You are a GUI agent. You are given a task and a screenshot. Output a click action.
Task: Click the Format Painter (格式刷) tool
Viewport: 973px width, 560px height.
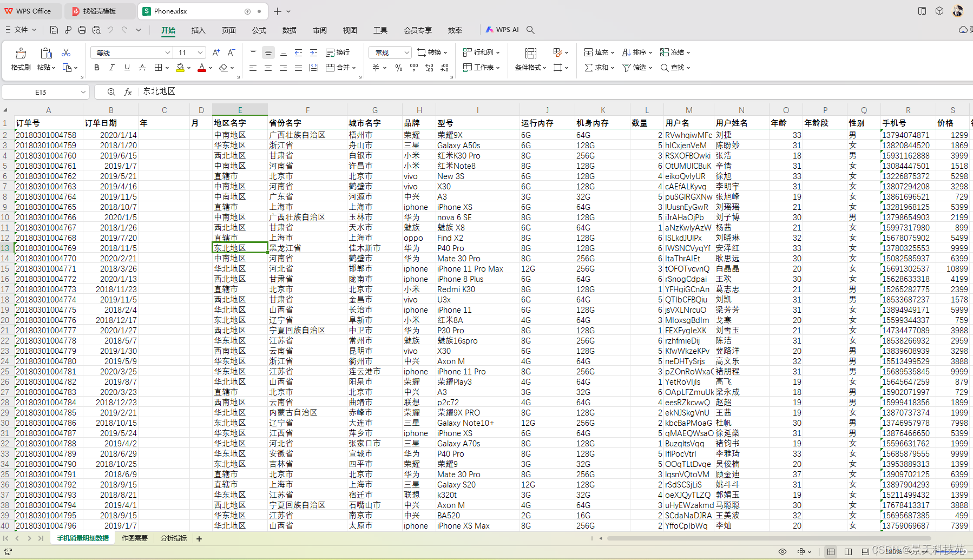21,60
